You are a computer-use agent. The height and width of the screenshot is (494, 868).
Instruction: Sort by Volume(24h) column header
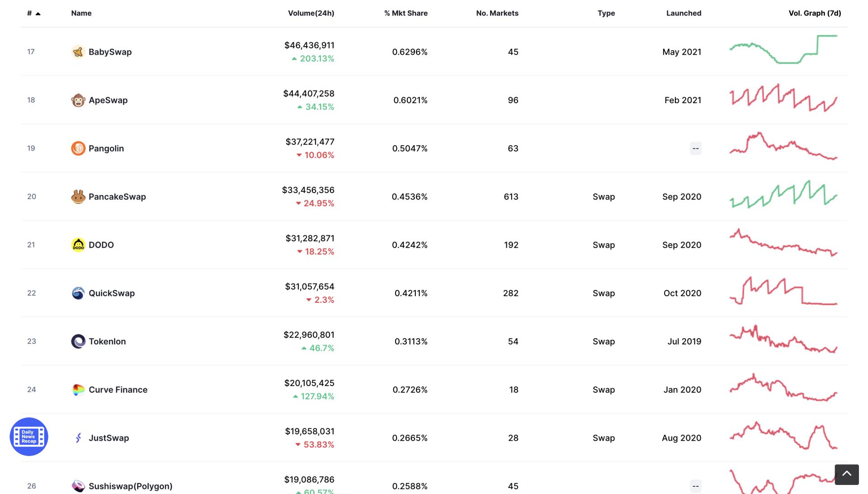tap(311, 13)
